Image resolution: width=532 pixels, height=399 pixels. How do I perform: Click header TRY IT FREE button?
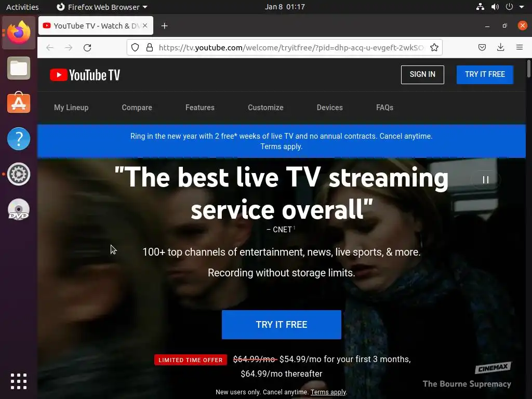pyautogui.click(x=485, y=75)
